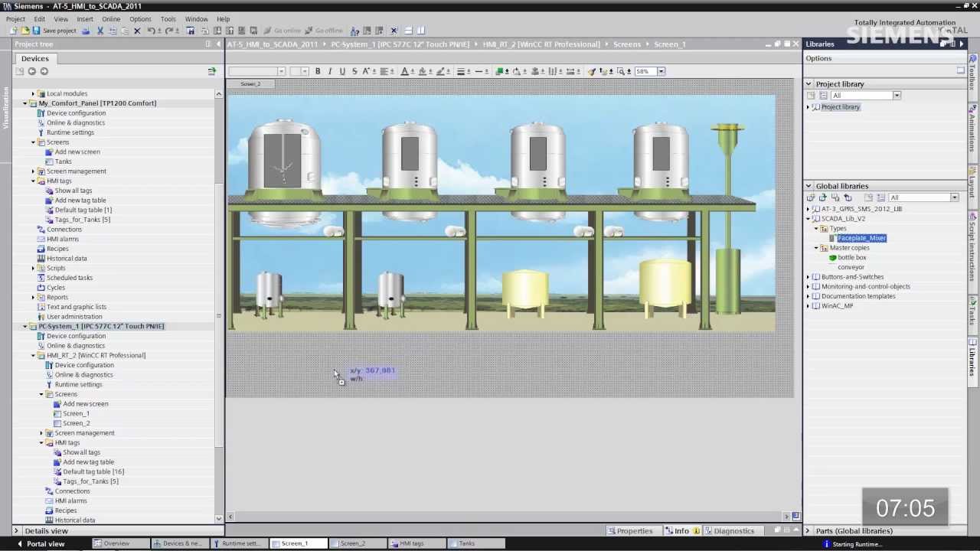Collapse the My_Comfort_Panel tree node

click(x=24, y=103)
